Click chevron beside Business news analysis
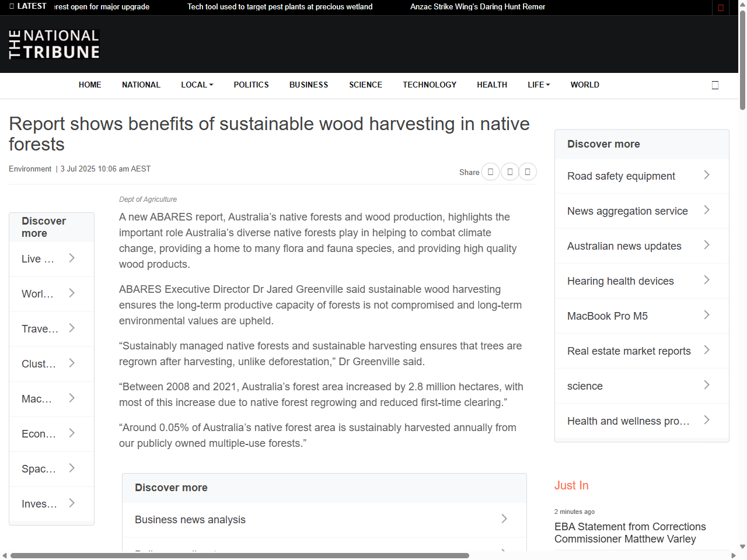Screen dimensions: 747x560 [x=504, y=519]
